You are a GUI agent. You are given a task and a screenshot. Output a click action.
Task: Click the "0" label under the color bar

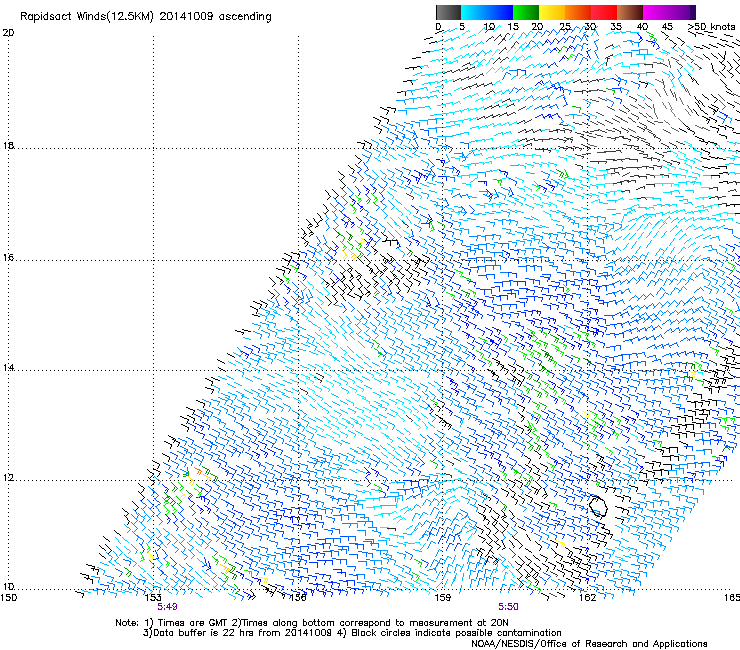[x=438, y=27]
